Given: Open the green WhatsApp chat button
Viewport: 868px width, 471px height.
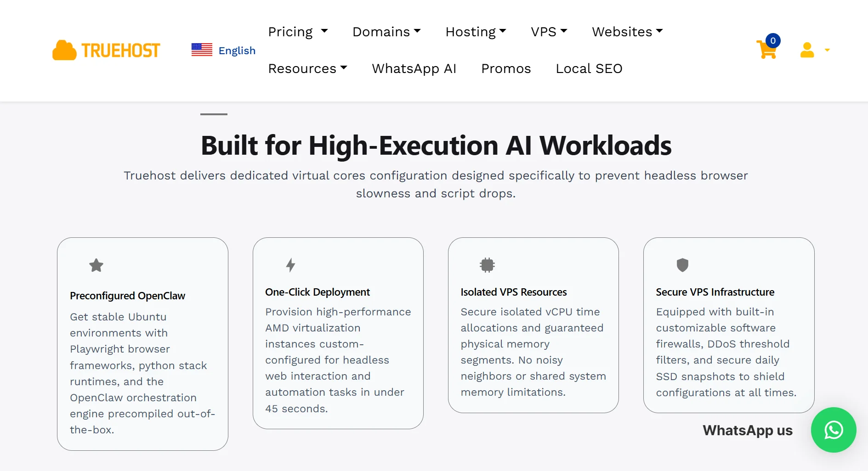Looking at the screenshot, I should point(833,430).
